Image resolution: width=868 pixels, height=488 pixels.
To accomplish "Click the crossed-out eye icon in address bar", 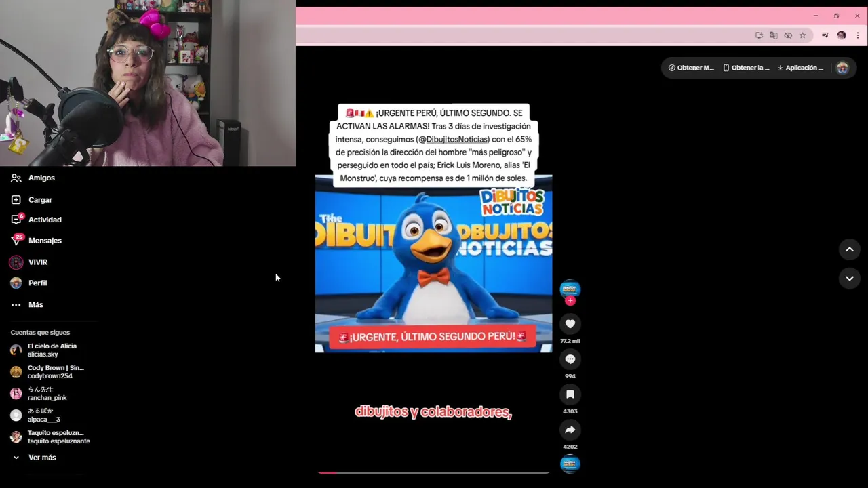I will (788, 35).
